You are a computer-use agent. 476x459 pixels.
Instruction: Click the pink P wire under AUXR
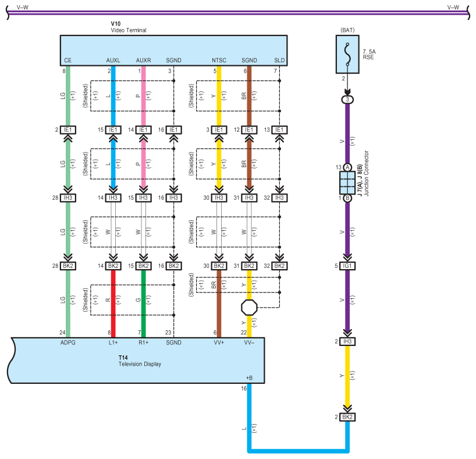point(143,96)
